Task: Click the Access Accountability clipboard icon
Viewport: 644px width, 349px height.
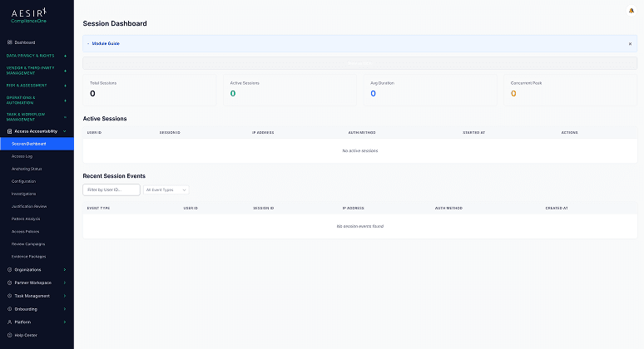Action: [x=10, y=131]
